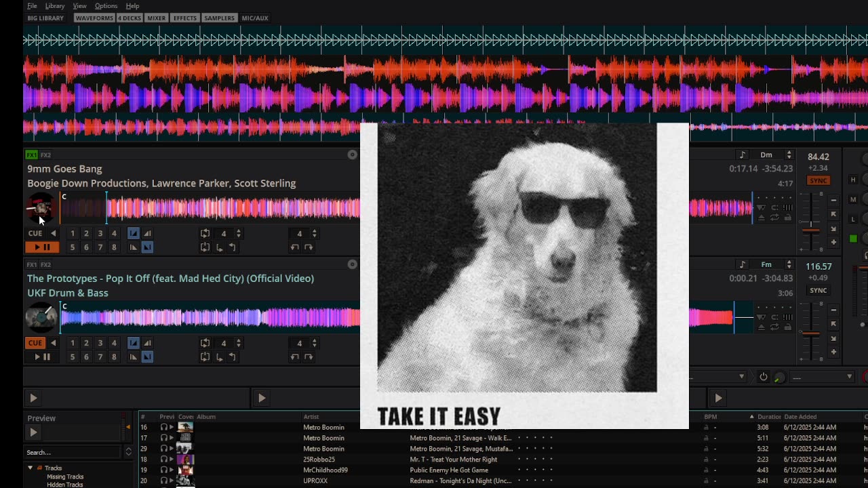Click the H kill button in the mixer
Image resolution: width=868 pixels, height=488 pixels.
click(x=853, y=180)
